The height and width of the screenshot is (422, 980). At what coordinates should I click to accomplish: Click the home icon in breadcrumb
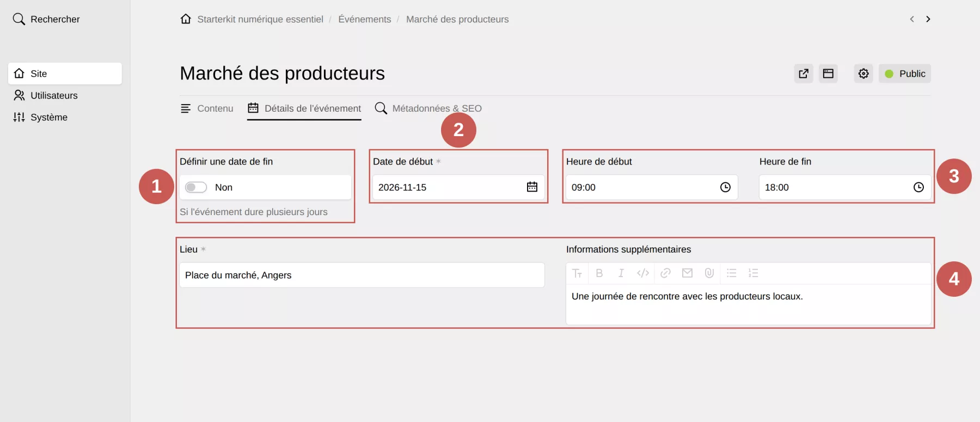186,19
